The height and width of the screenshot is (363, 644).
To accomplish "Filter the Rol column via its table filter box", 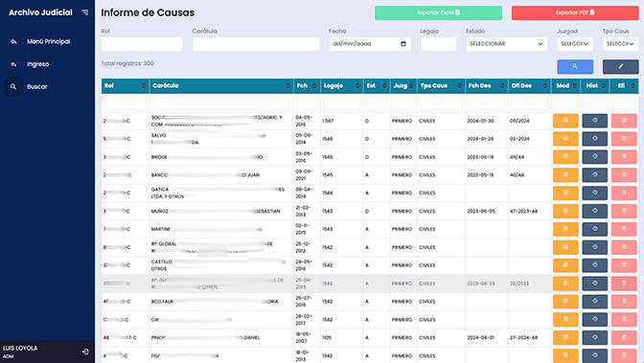I will (126, 102).
